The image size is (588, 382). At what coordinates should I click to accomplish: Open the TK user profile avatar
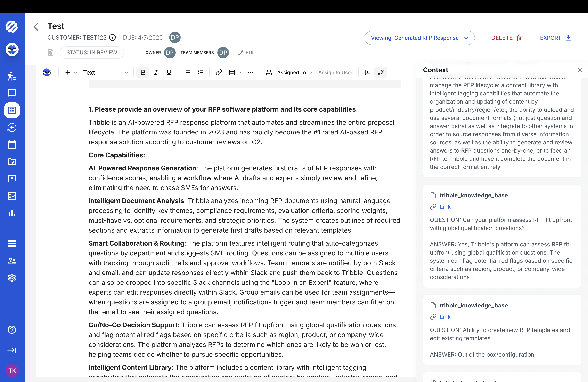point(12,370)
